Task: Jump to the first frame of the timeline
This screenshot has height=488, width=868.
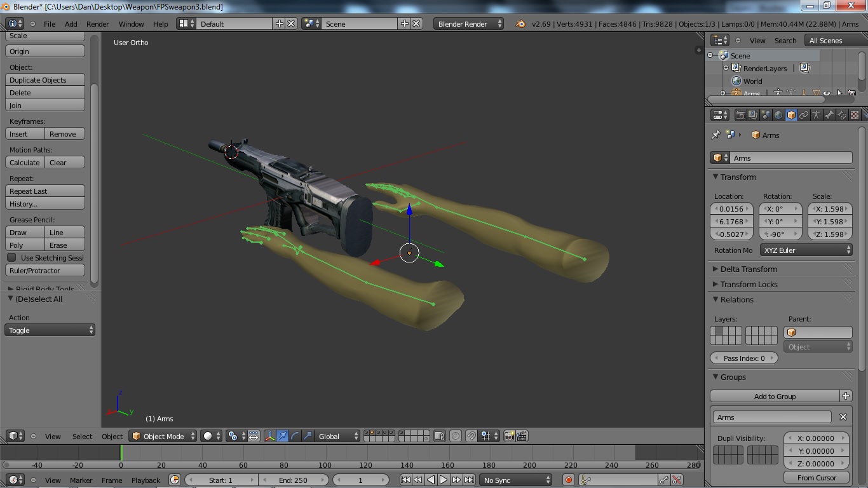Action: pos(405,480)
